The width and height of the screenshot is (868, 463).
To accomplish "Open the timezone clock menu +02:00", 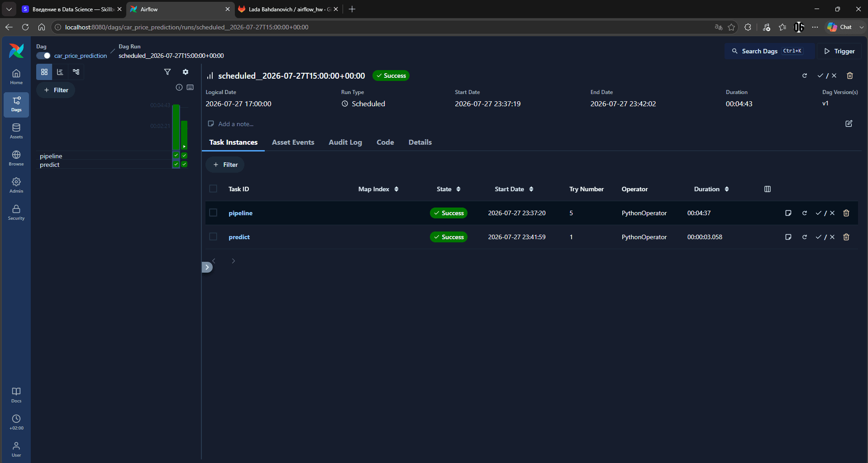I will 16,422.
